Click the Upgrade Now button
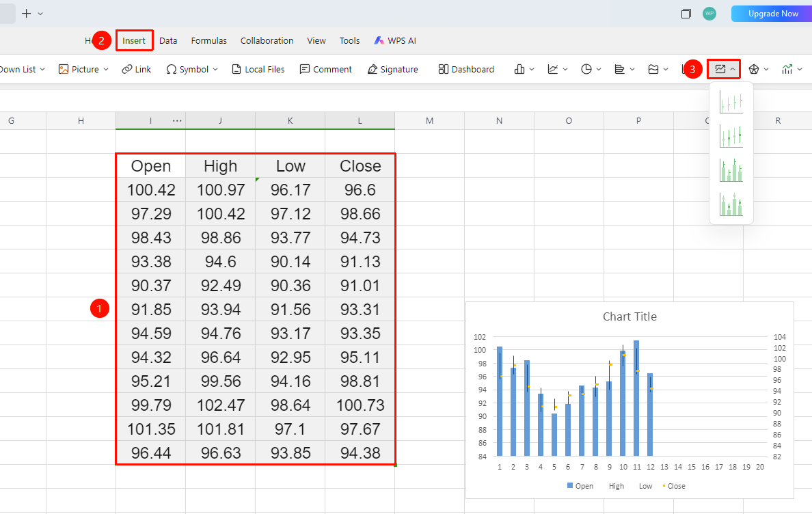 click(x=772, y=14)
